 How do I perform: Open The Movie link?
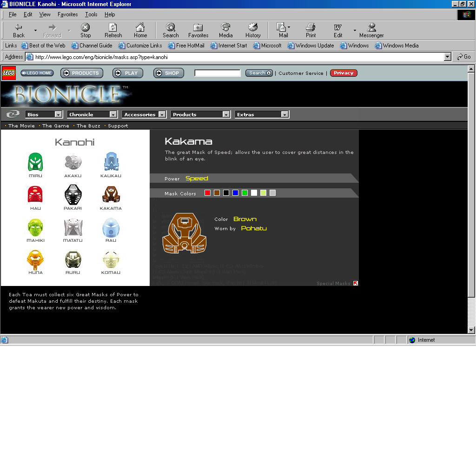coord(21,126)
